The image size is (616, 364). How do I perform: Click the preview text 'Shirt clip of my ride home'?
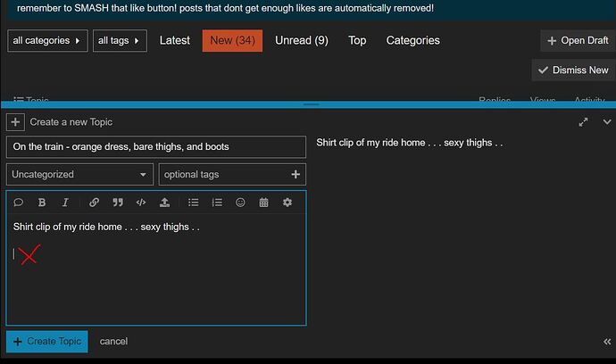(x=370, y=143)
